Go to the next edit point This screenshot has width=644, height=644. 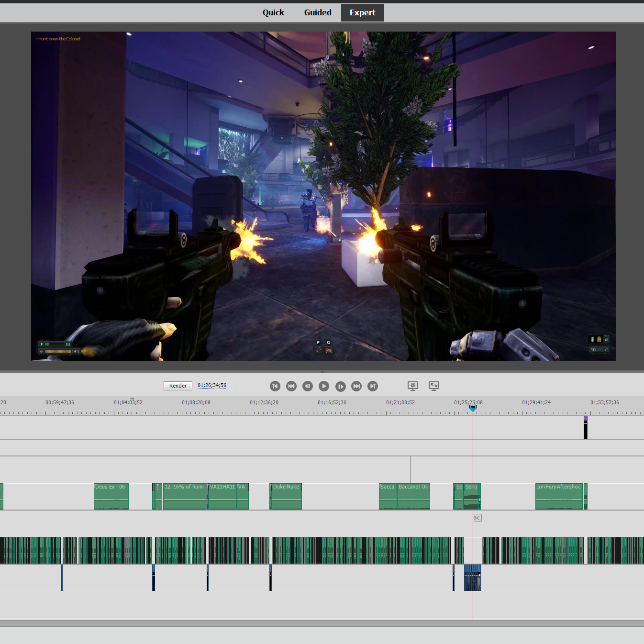pos(373,386)
